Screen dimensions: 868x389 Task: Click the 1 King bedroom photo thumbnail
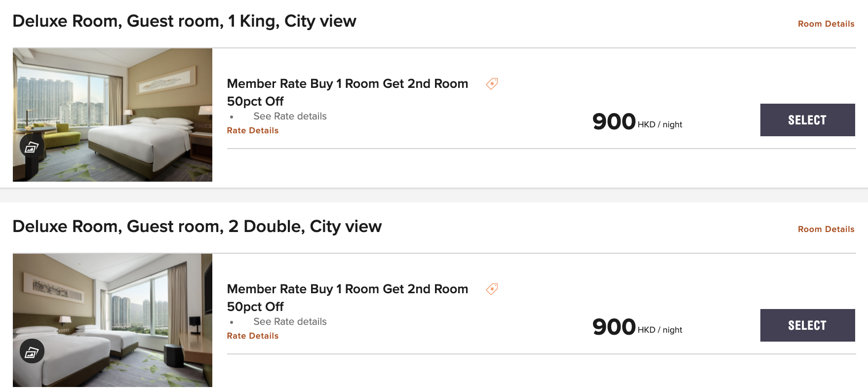coord(113,115)
